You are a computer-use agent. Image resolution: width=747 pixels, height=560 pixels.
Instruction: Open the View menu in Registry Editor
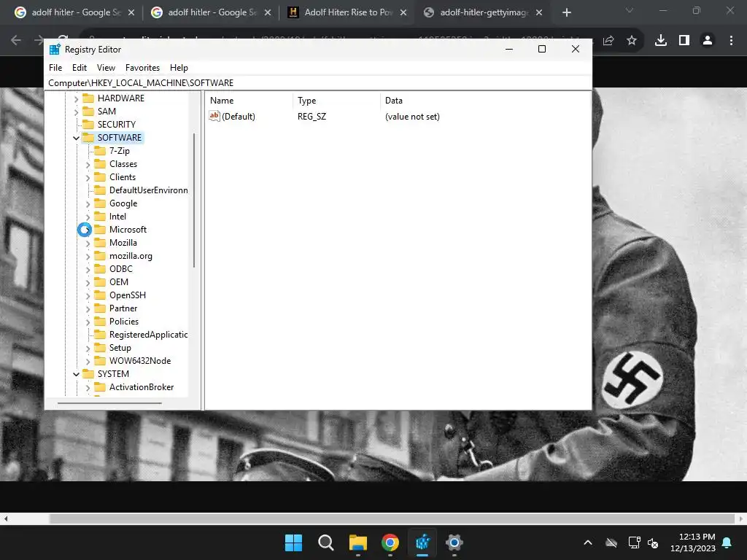(106, 68)
